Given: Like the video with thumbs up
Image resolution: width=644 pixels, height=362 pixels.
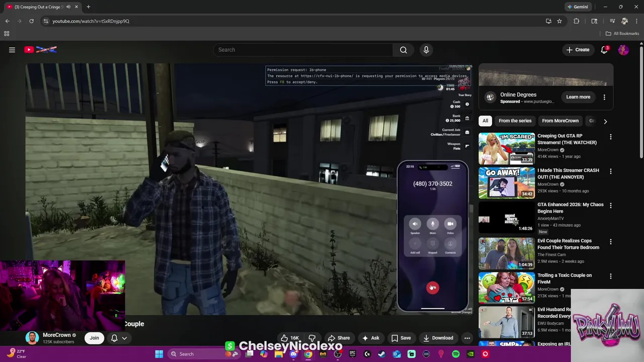Looking at the screenshot, I should [290, 338].
